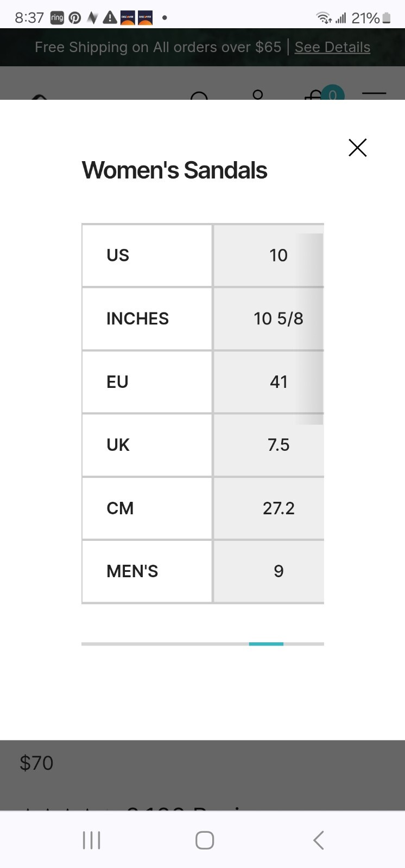Tap Android back arrow
Viewport: 405px width, 868px height.
[x=319, y=840]
